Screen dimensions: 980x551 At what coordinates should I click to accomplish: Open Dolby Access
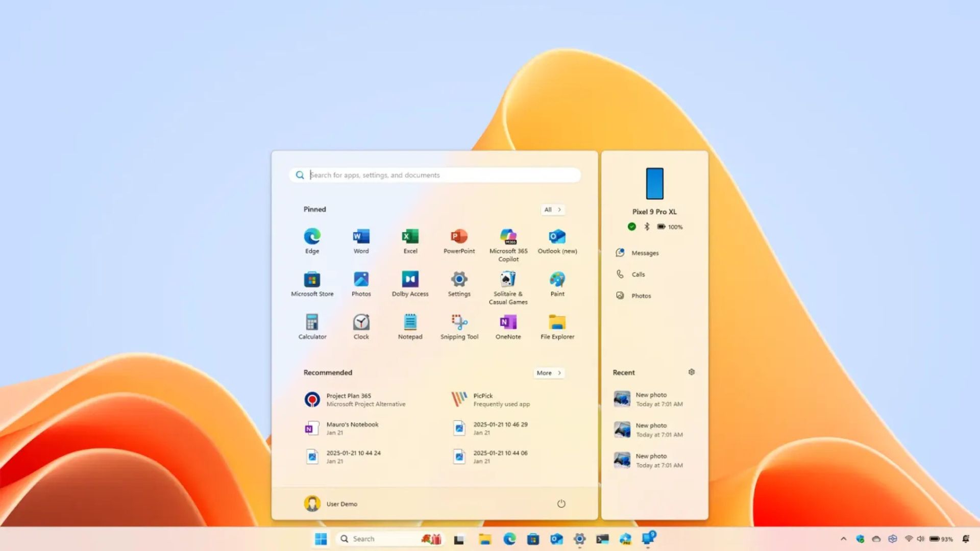(410, 279)
